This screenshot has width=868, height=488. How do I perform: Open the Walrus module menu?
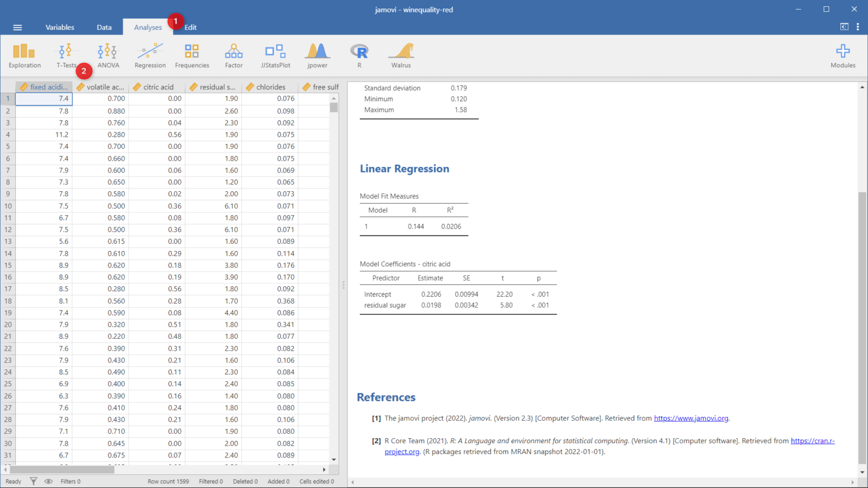pos(401,56)
